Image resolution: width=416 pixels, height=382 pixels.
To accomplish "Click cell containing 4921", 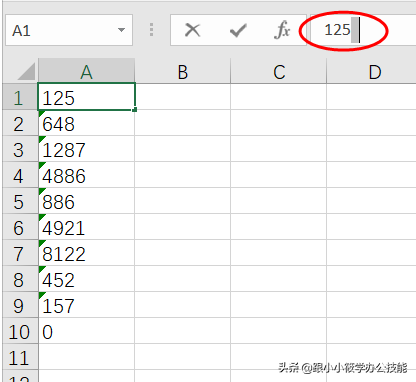I will click(x=86, y=227).
